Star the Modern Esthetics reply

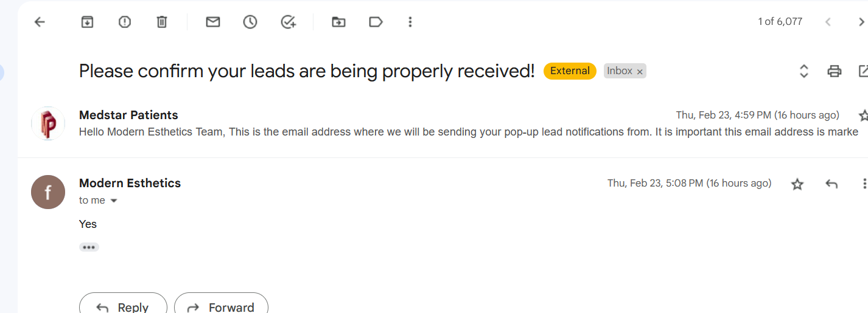(x=797, y=184)
